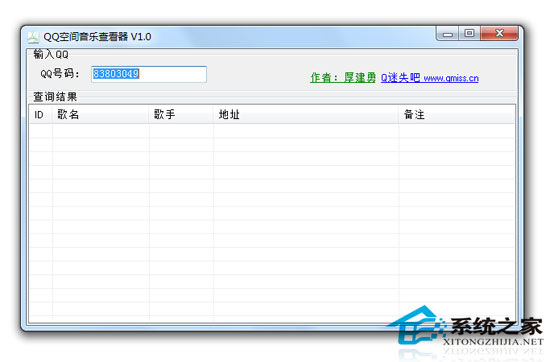Screen dimensions: 550x362
Task: Sort by the ID column header
Action: click(41, 114)
